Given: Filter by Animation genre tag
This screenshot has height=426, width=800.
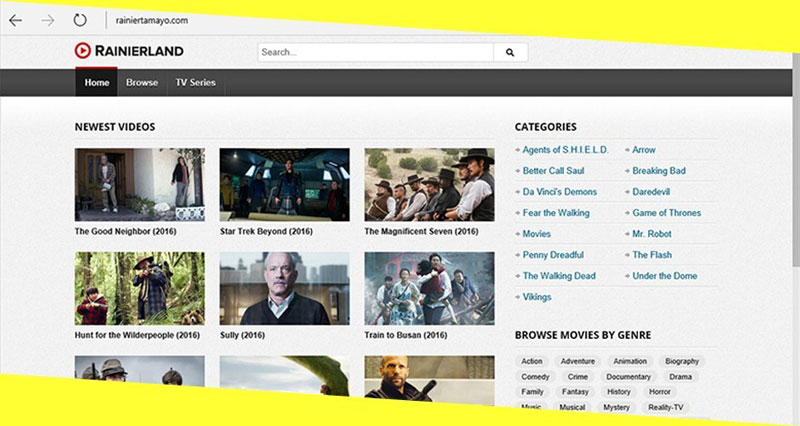Looking at the screenshot, I should [x=629, y=361].
